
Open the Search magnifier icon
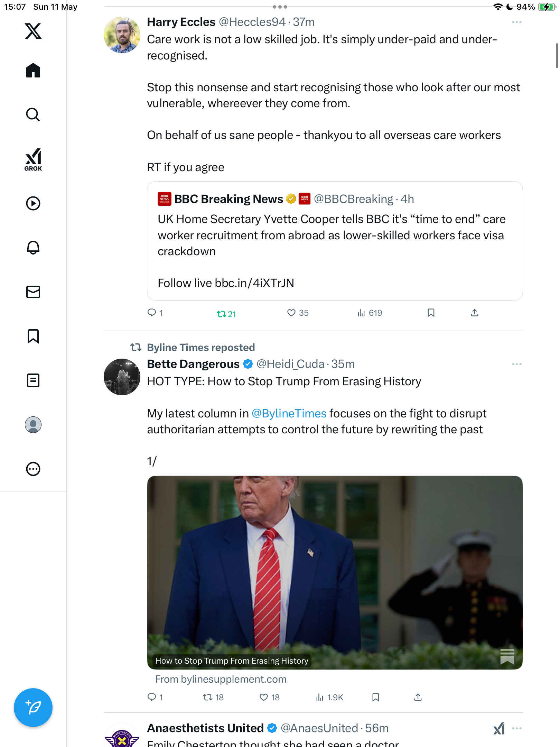pos(33,114)
